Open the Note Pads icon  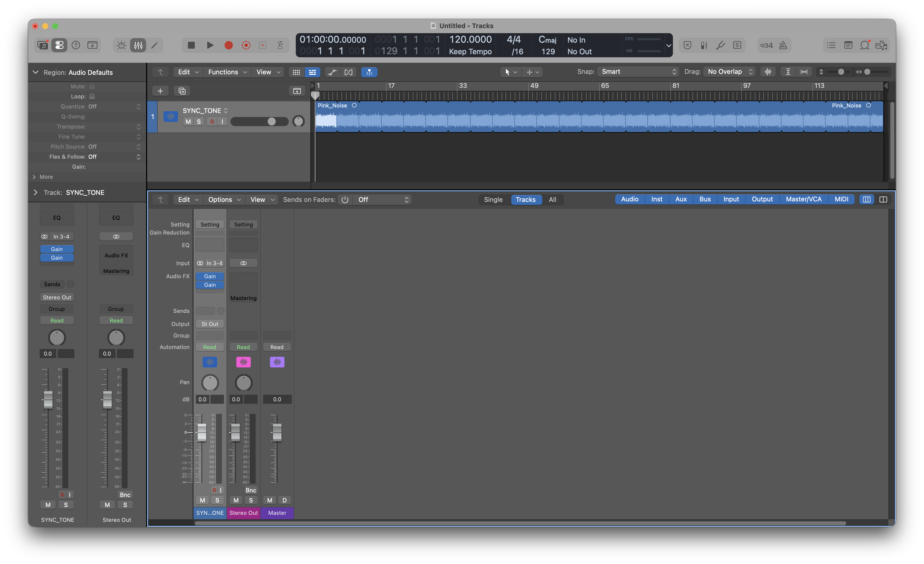tap(848, 45)
